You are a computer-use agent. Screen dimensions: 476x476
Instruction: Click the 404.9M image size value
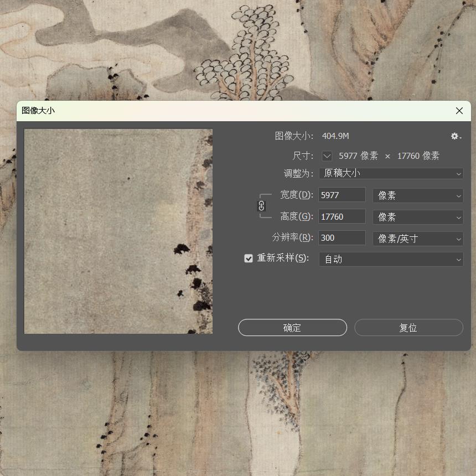click(x=335, y=136)
